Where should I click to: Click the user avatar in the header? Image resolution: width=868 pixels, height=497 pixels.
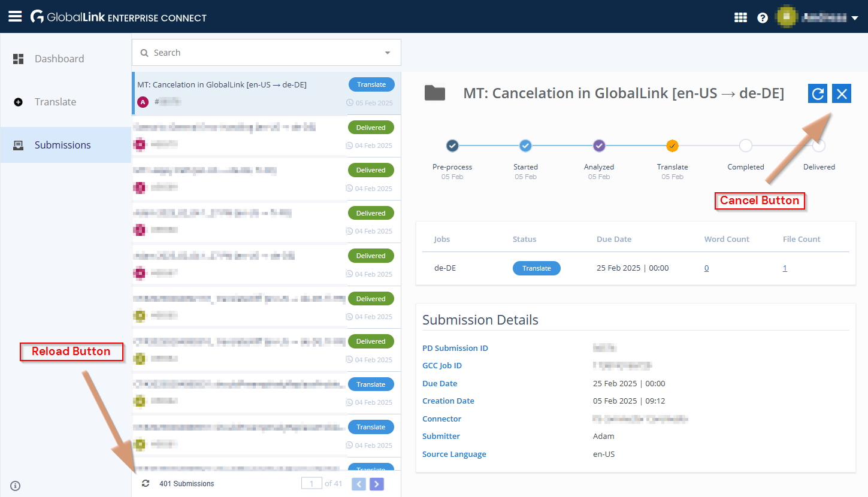pos(787,16)
